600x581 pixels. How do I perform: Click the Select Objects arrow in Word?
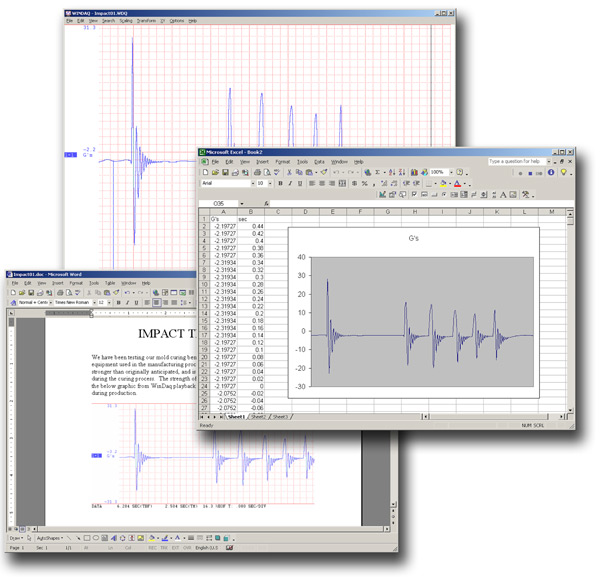(x=29, y=538)
